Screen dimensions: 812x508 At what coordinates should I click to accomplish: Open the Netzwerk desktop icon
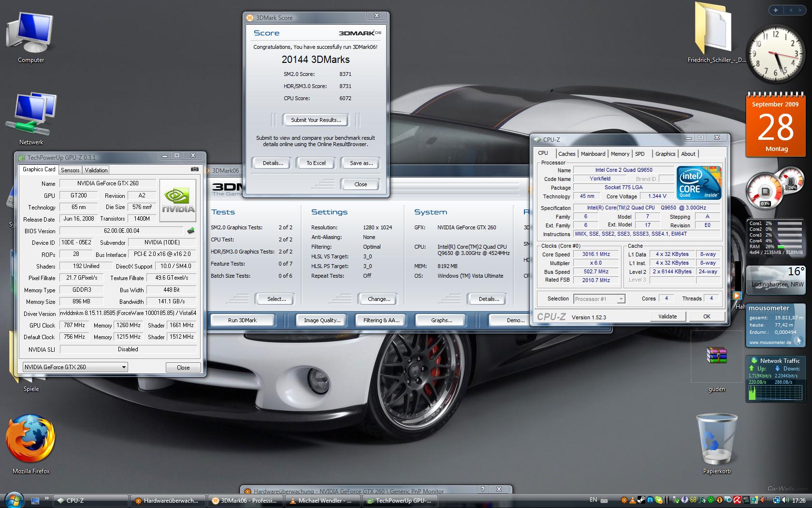pyautogui.click(x=31, y=116)
